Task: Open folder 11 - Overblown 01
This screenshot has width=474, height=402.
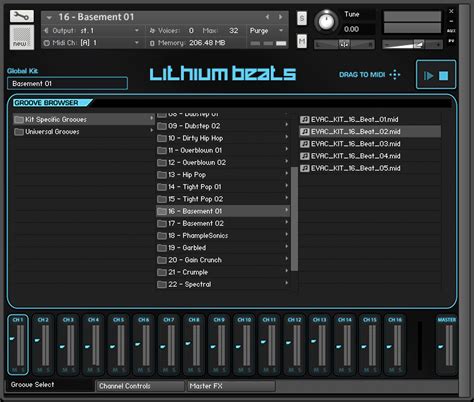Action: [223, 150]
